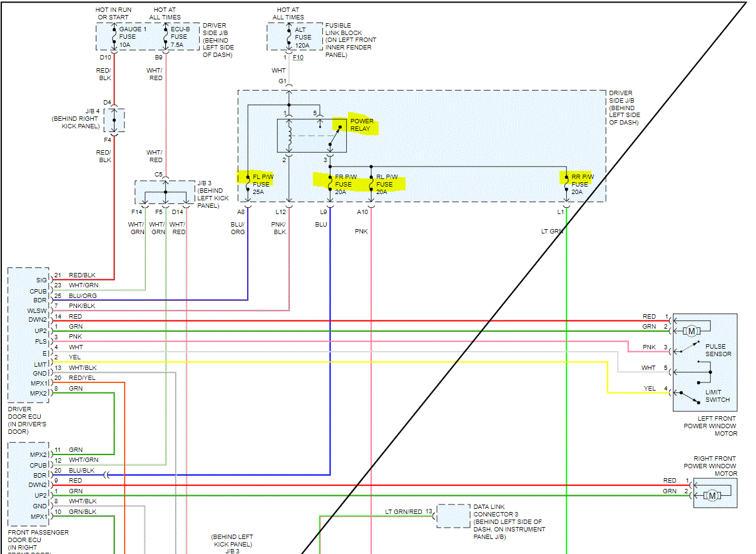Click the LT GRN/RED wire label
The image size is (756, 554).
click(x=404, y=512)
